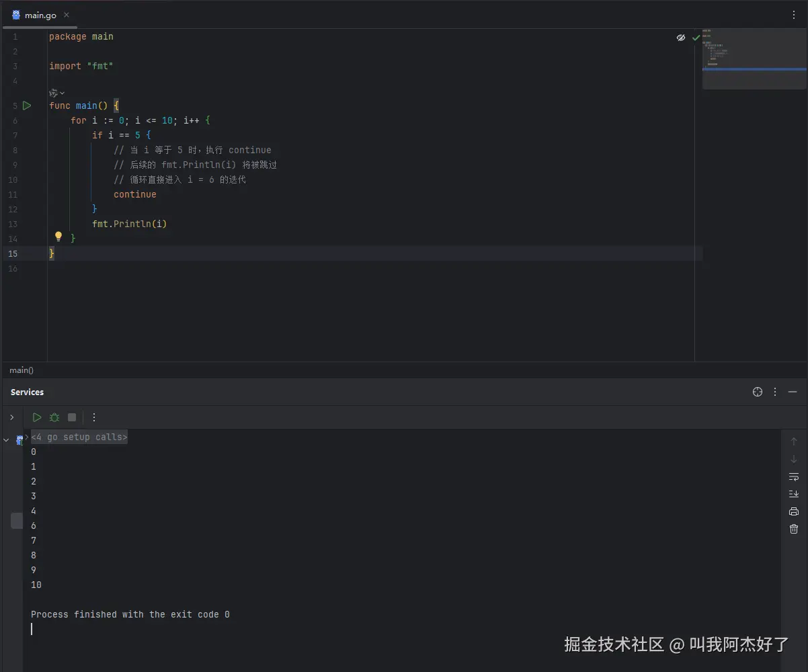Viewport: 808px width, 672px height.
Task: Close the main.go tab
Action: coord(67,15)
